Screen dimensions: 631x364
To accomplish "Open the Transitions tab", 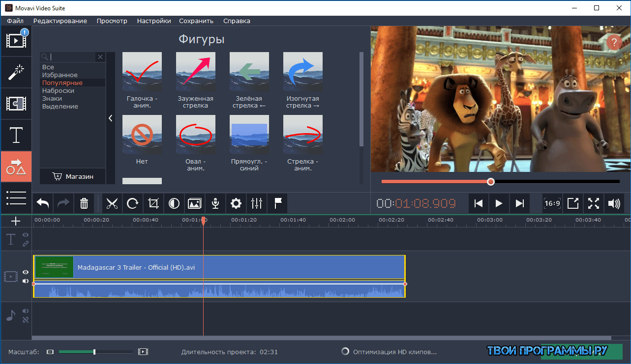I will (x=16, y=104).
